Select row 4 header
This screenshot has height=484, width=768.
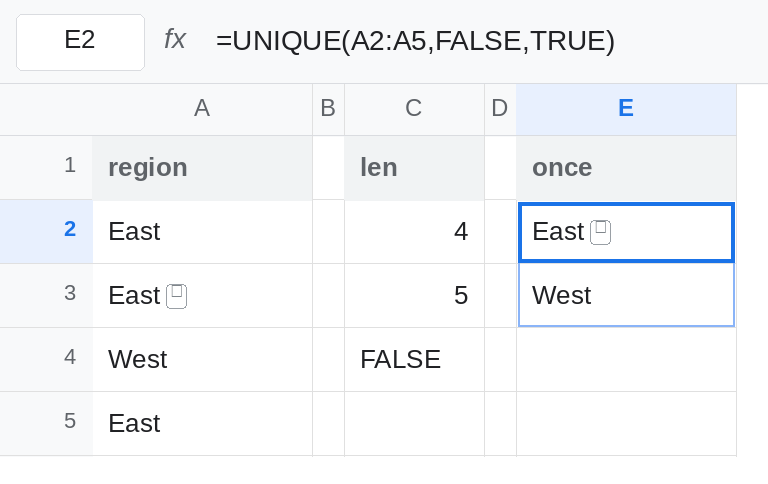[46, 360]
